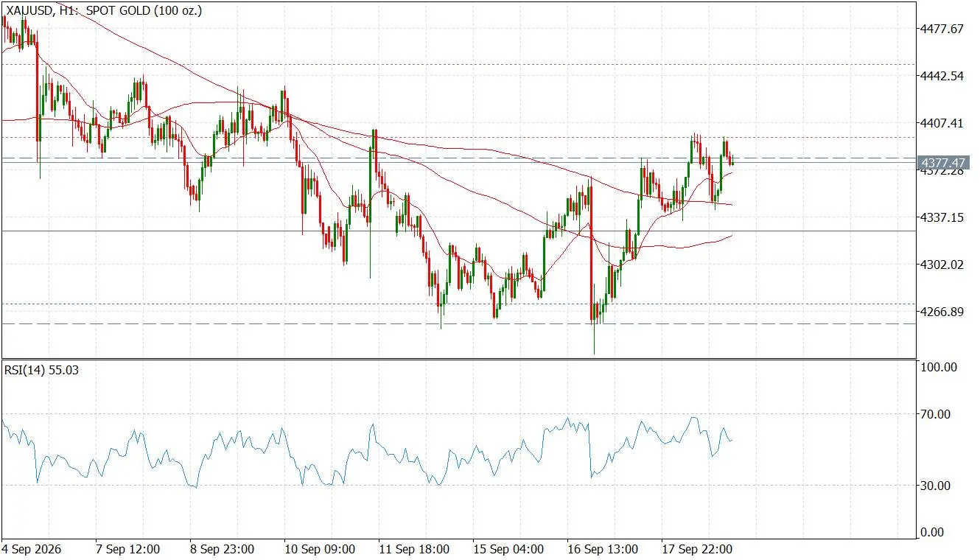Select the 4 Sep 2026 date label

[32, 550]
